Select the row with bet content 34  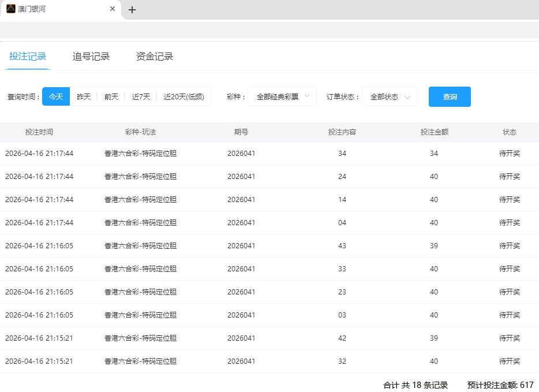click(342, 154)
